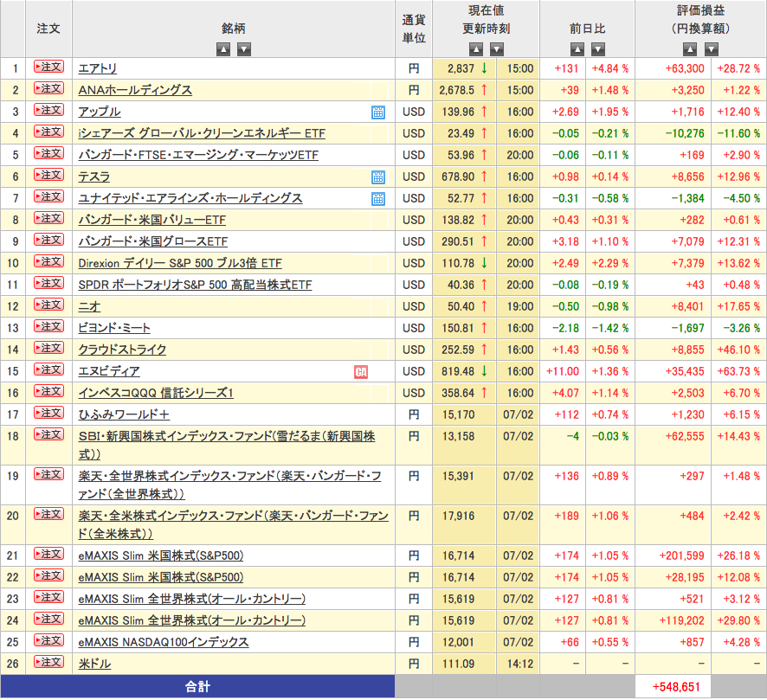The height and width of the screenshot is (700, 767).
Task: Sort 銘柄 column descending with down arrow
Action: (244, 49)
